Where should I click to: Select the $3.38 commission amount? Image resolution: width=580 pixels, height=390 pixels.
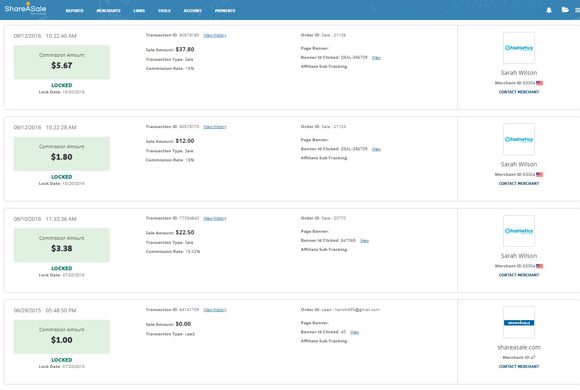click(62, 248)
